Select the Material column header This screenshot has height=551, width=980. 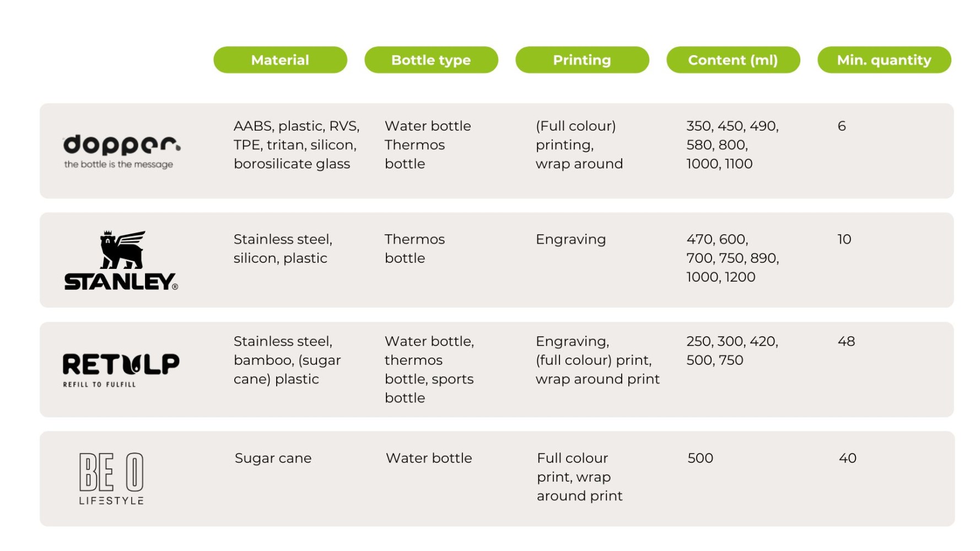coord(280,60)
